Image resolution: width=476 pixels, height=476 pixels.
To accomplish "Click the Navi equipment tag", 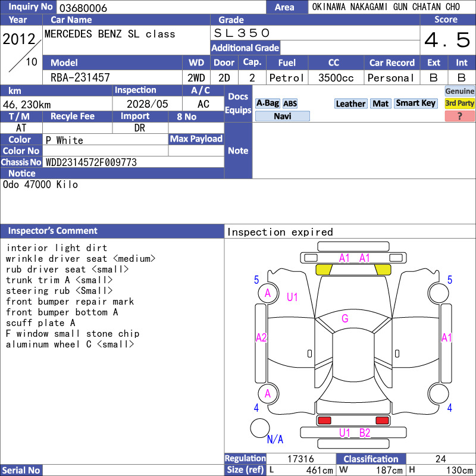I will [x=282, y=116].
